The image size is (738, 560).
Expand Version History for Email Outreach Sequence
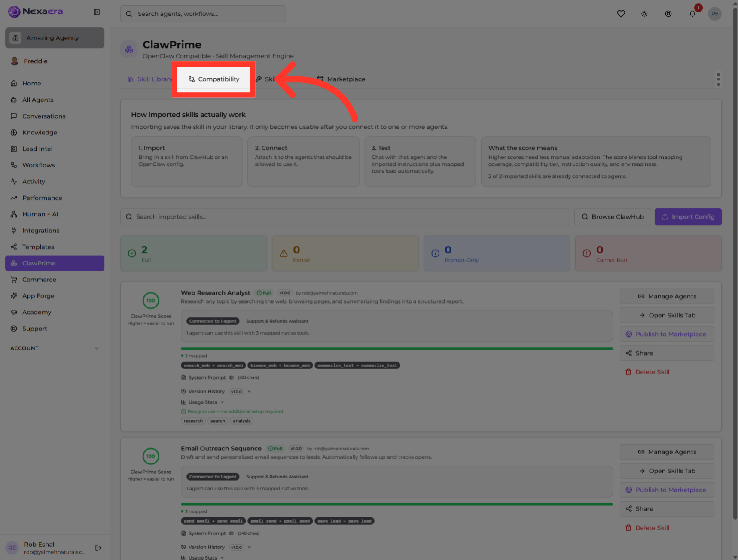(x=249, y=547)
